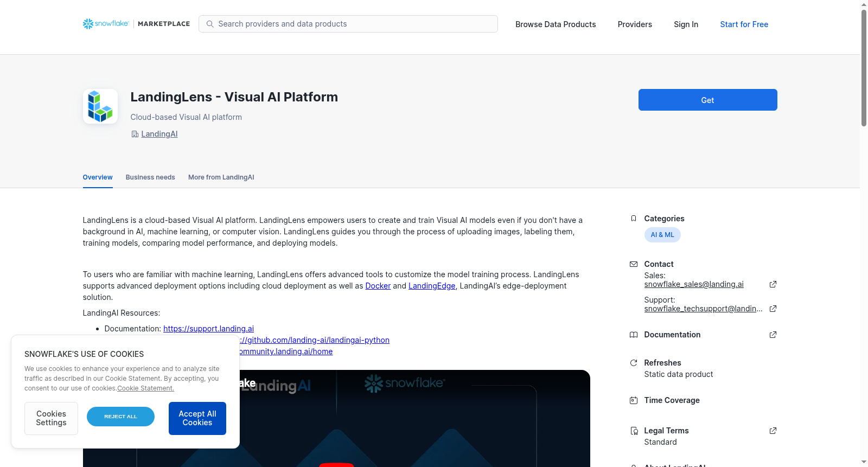Switch to the Overview tab

tap(98, 177)
